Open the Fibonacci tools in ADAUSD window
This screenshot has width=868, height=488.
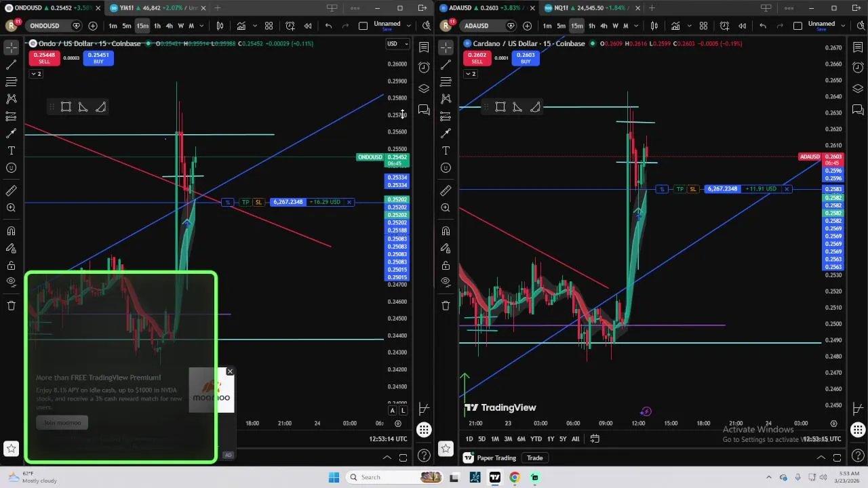[x=446, y=82]
